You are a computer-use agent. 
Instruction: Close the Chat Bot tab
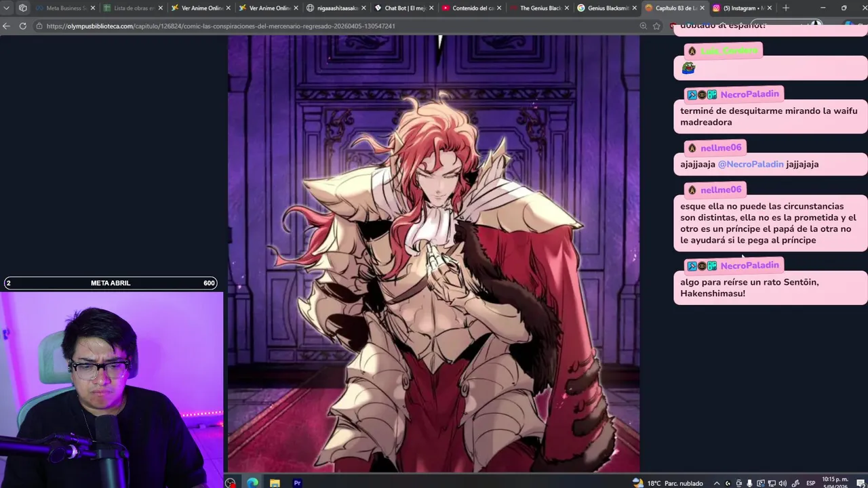click(431, 8)
